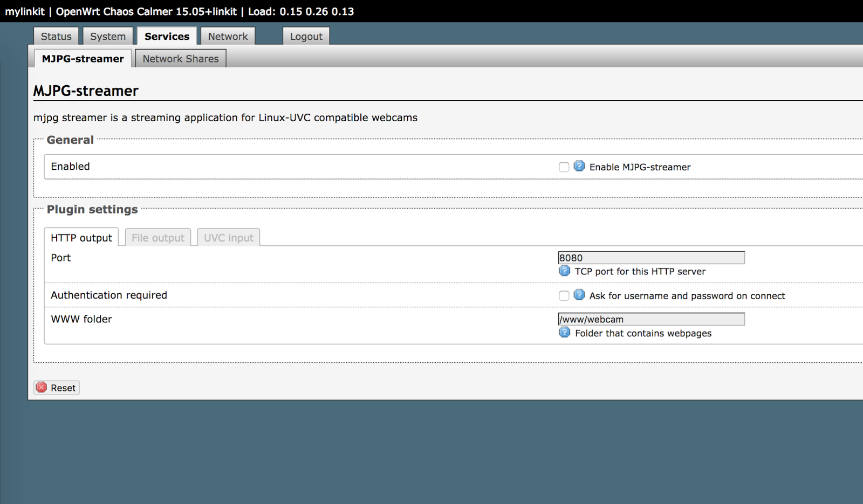
Task: Select the Services menu tab
Action: 167,36
